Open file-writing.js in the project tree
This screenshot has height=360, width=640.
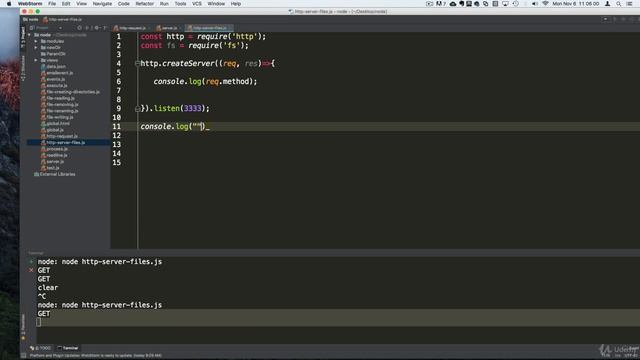tap(57, 117)
